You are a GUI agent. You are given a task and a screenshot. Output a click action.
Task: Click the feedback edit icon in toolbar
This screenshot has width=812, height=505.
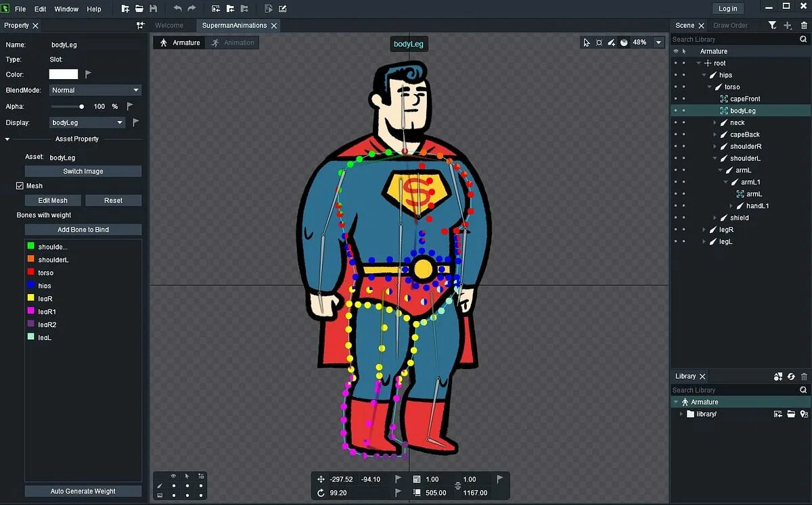pyautogui.click(x=282, y=9)
